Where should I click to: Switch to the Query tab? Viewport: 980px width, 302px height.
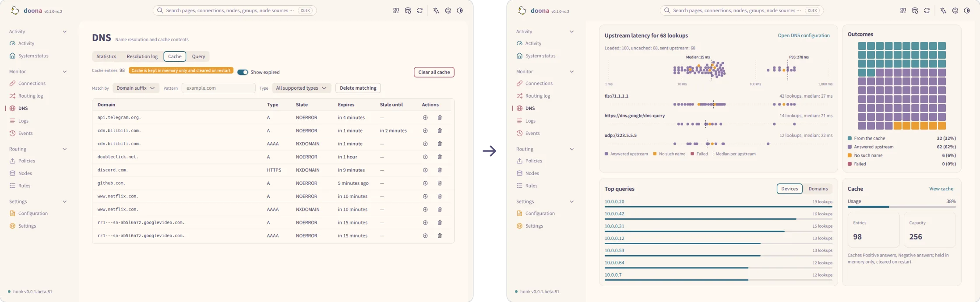pos(198,56)
